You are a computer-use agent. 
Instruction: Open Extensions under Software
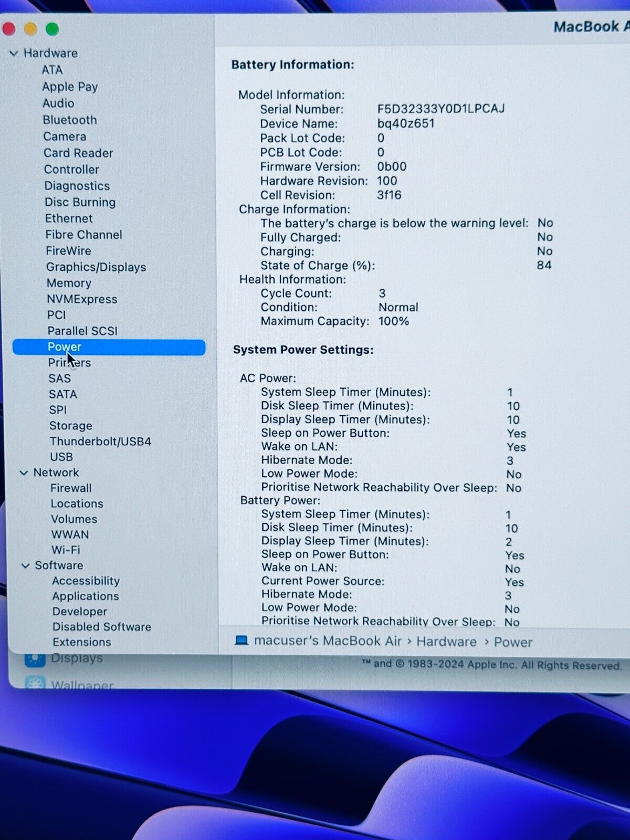coord(82,642)
